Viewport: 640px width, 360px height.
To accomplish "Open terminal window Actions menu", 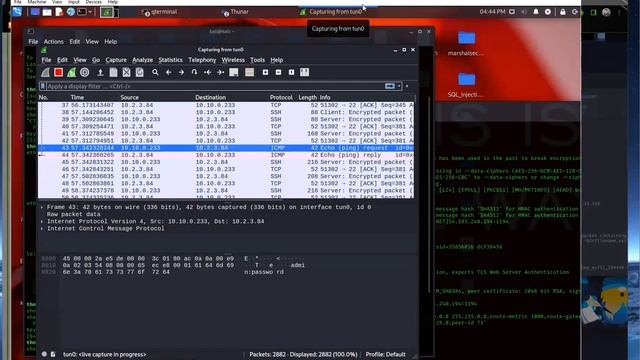I will point(53,42).
